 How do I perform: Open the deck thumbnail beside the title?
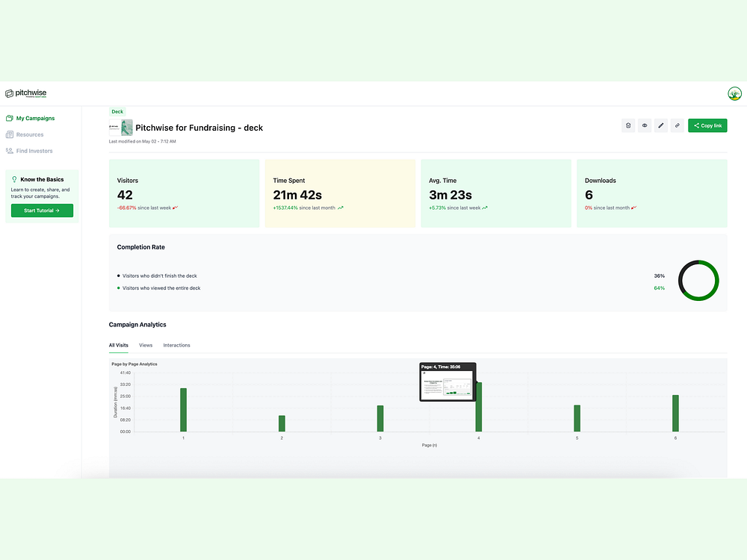click(120, 128)
